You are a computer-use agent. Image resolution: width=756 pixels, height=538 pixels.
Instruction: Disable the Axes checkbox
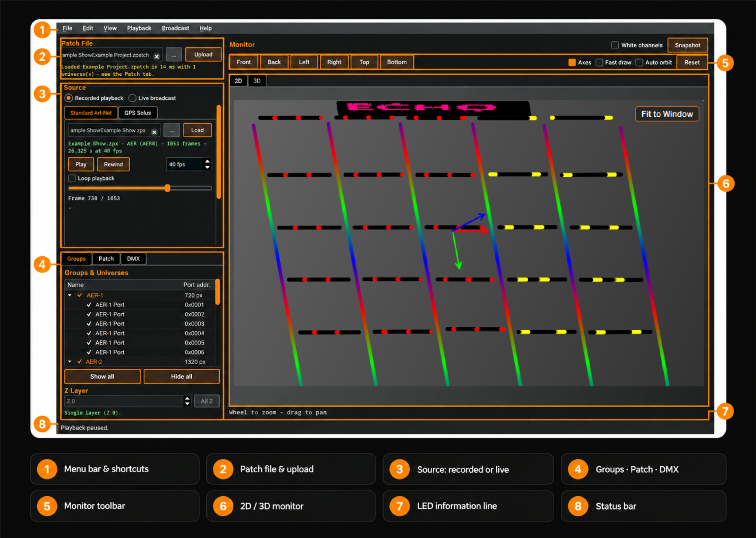[x=572, y=62]
